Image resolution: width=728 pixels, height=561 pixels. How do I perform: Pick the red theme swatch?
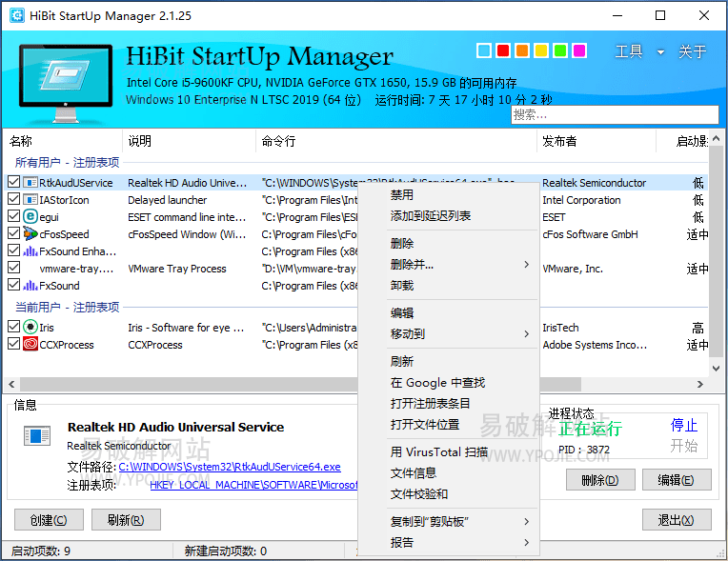pyautogui.click(x=503, y=50)
